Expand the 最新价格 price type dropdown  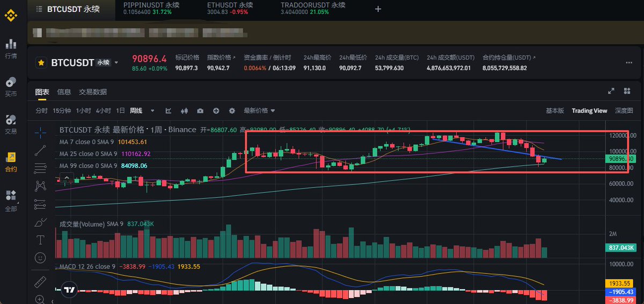click(x=272, y=111)
